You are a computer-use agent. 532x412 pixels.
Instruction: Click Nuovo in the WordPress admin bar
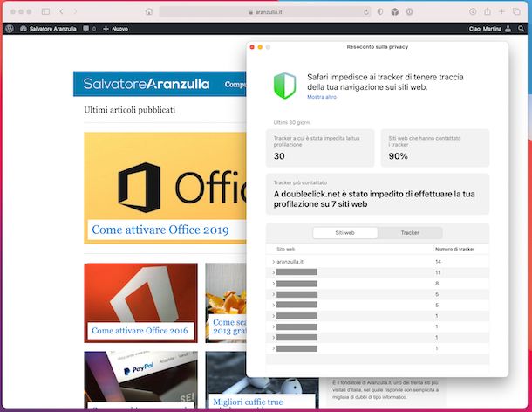pyautogui.click(x=115, y=29)
